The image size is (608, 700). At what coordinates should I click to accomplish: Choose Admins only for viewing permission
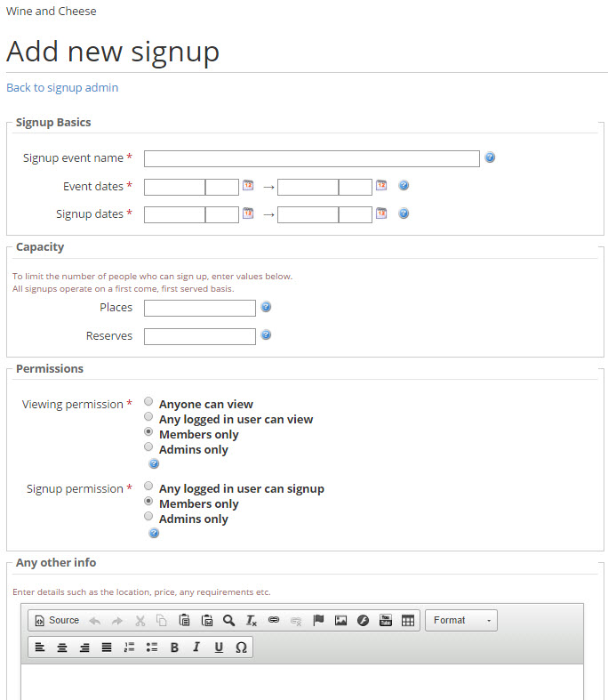[x=148, y=447]
